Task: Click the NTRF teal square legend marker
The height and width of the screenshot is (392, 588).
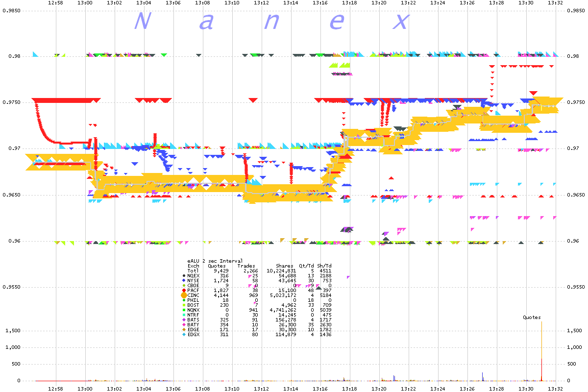Action: pos(184,315)
